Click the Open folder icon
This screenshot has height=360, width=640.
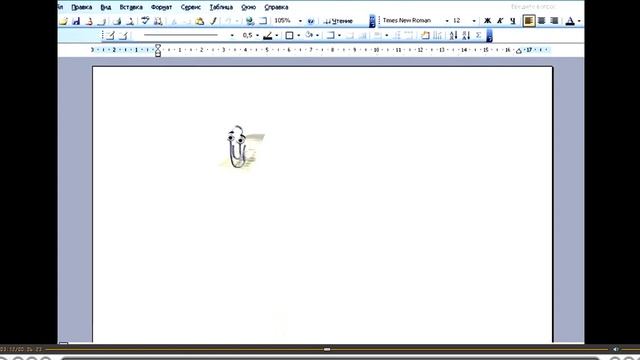click(x=63, y=21)
